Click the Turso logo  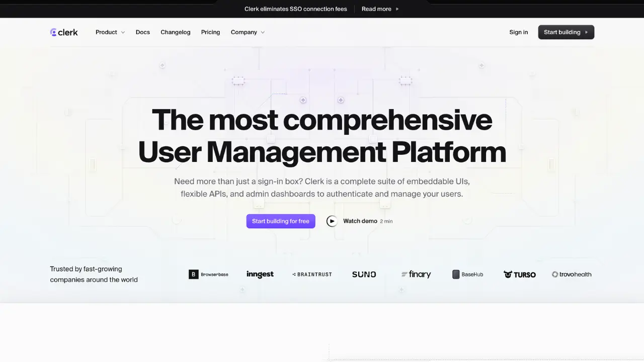(520, 275)
